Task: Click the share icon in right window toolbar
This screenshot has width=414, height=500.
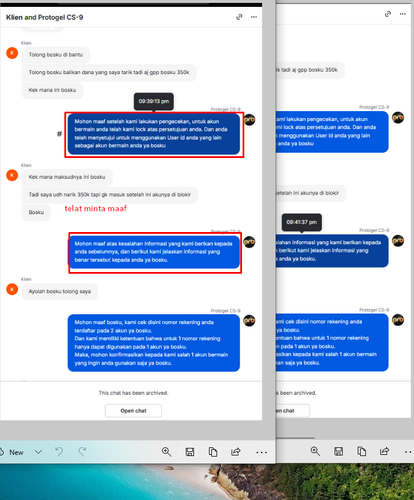Action: coord(384,451)
